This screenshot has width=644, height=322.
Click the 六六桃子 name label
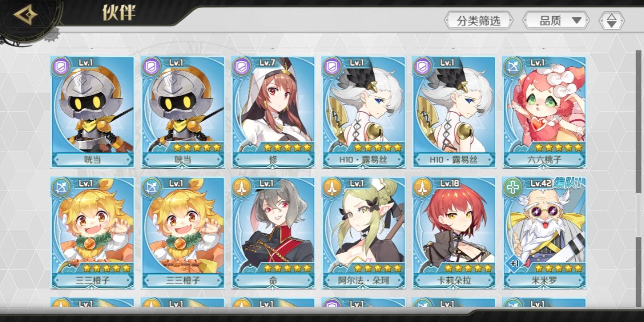(544, 160)
